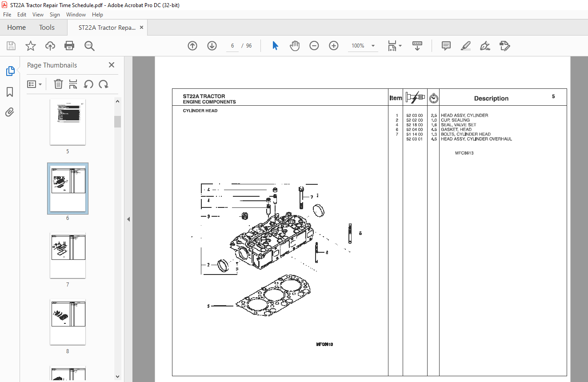Delete selected page with trash icon
588x382 pixels.
coord(58,84)
